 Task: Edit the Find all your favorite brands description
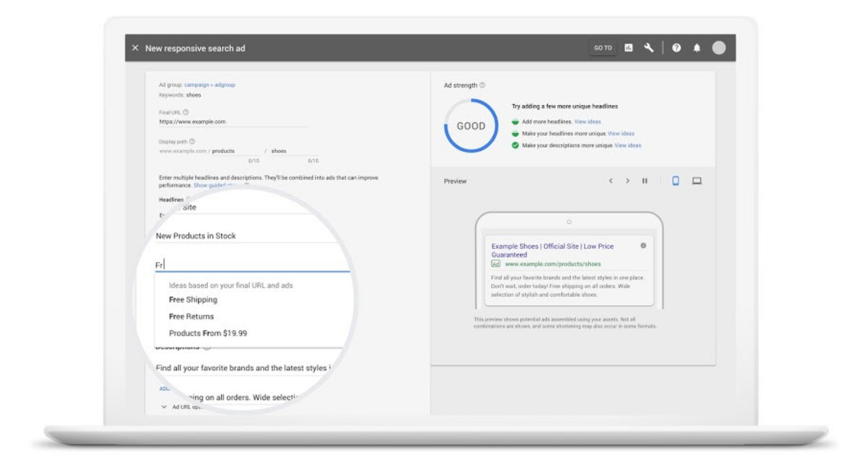(x=243, y=368)
